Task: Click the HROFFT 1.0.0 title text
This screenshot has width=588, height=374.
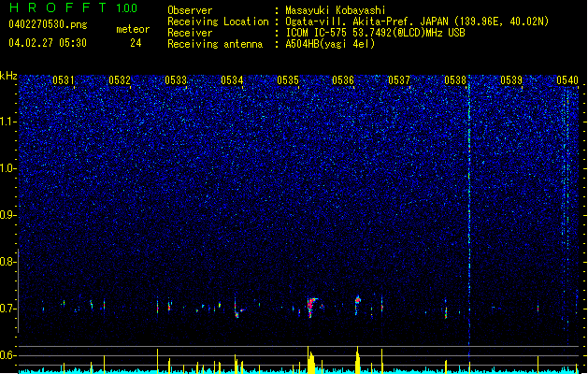Action: click(x=74, y=7)
